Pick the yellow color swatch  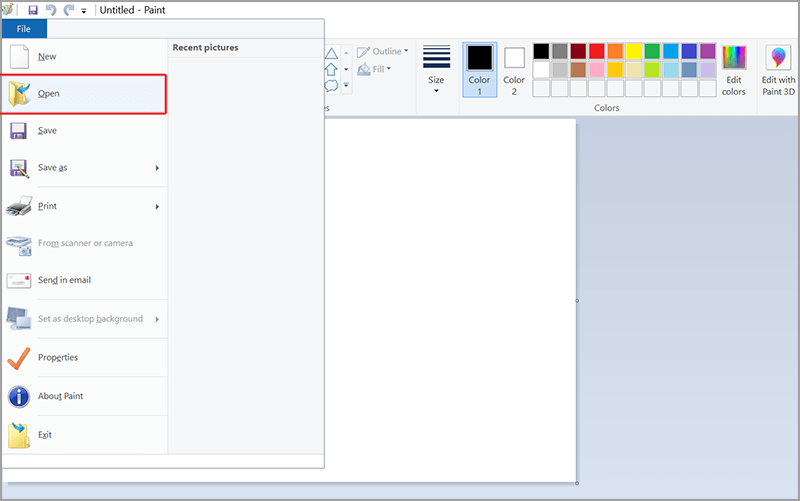(x=634, y=51)
